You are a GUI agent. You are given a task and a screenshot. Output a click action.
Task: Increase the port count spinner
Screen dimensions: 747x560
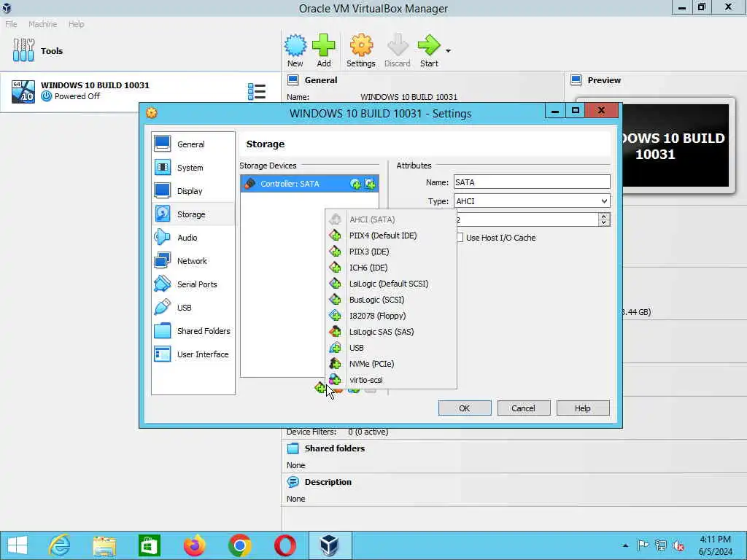[x=603, y=216]
